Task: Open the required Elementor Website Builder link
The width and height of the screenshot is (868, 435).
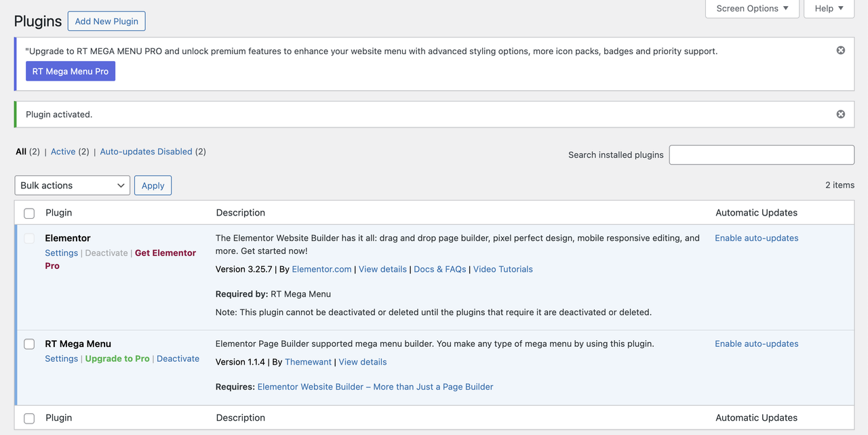Action: (x=375, y=387)
